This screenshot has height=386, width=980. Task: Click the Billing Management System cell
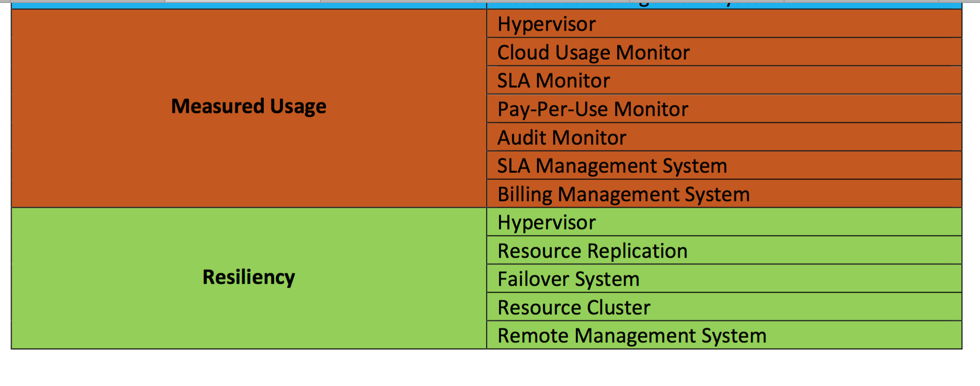[x=724, y=193]
